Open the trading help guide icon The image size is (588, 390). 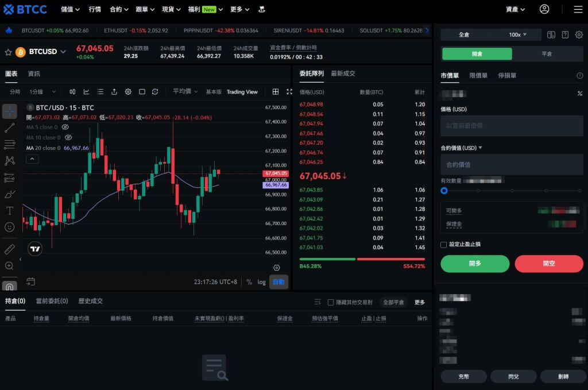click(x=565, y=35)
